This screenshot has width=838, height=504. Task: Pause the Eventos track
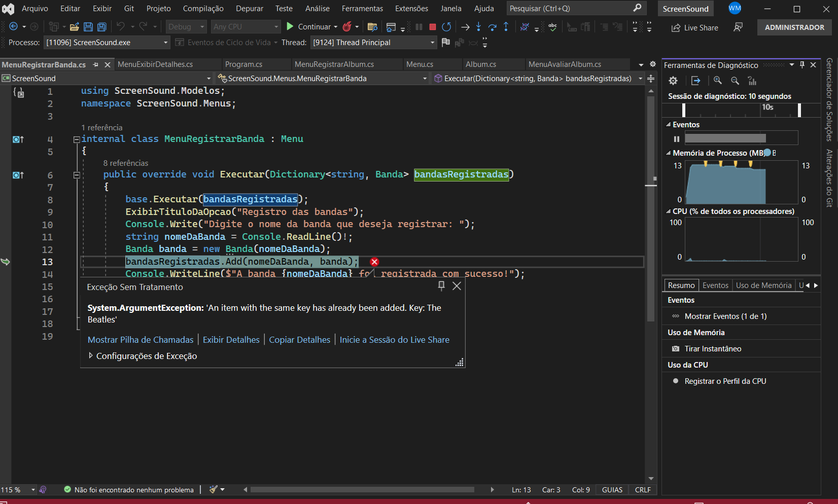[676, 139]
